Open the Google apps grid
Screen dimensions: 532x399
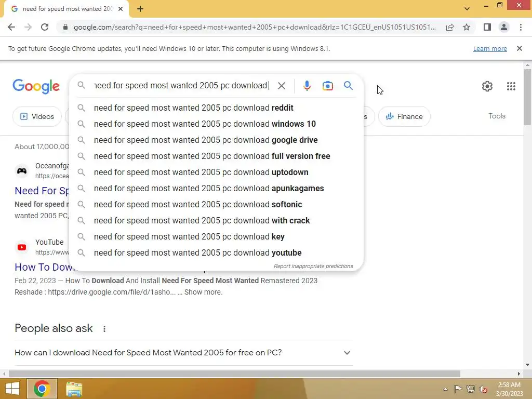click(x=511, y=86)
